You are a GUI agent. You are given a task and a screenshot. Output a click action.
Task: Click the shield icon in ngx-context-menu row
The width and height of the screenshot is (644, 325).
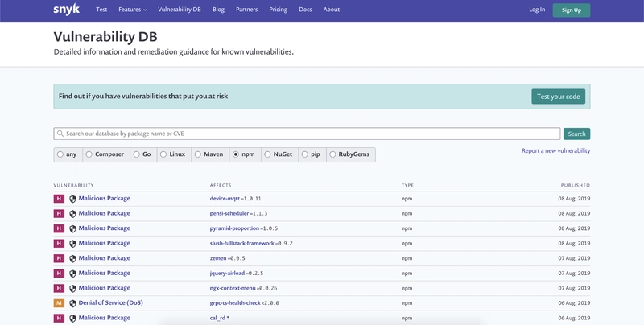(72, 288)
